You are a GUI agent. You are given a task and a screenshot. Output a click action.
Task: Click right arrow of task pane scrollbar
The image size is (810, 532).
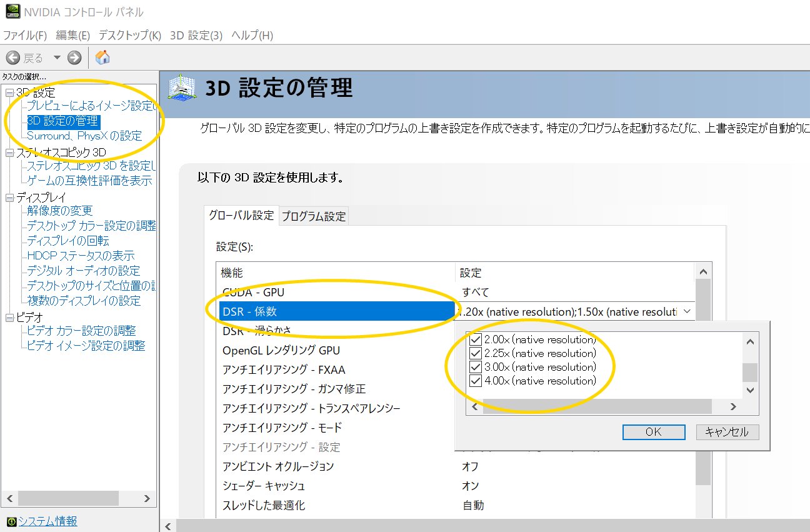click(147, 498)
